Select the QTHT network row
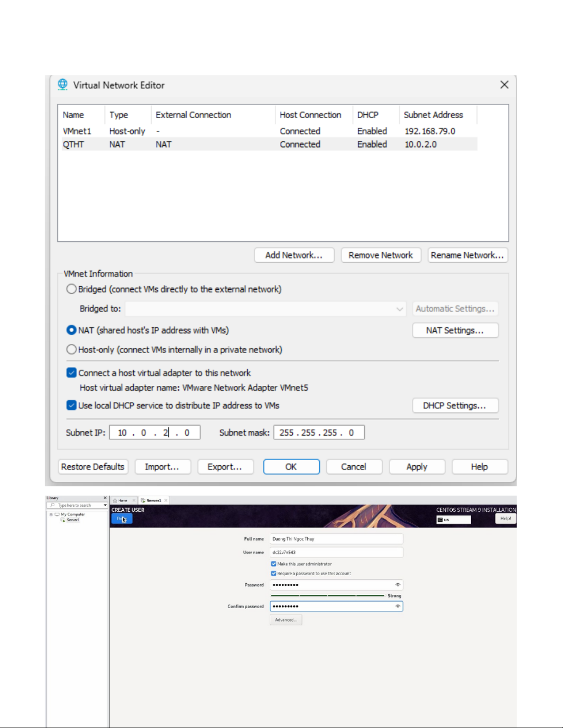The width and height of the screenshot is (563, 728). pyautogui.click(x=74, y=144)
